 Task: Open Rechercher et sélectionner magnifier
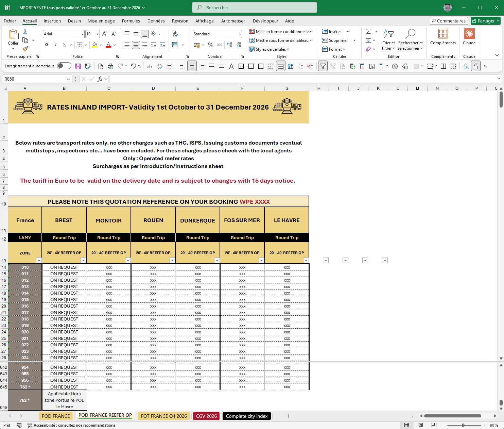click(410, 39)
